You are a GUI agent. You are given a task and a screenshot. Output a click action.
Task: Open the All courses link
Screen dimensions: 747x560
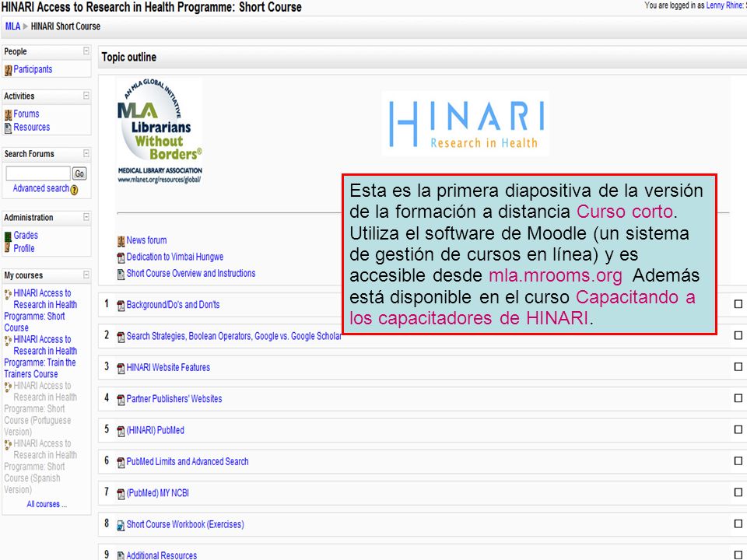coord(47,504)
